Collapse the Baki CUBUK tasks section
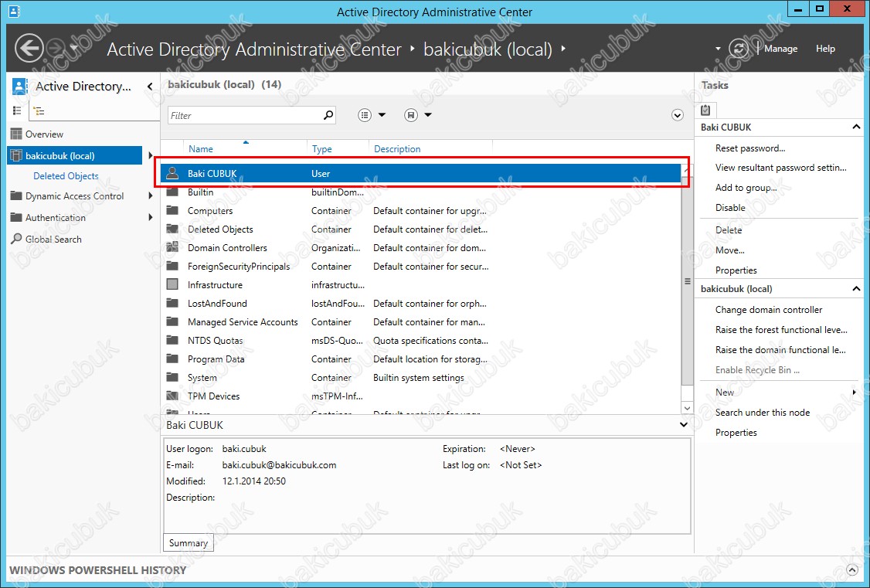The height and width of the screenshot is (588, 870). (856, 127)
